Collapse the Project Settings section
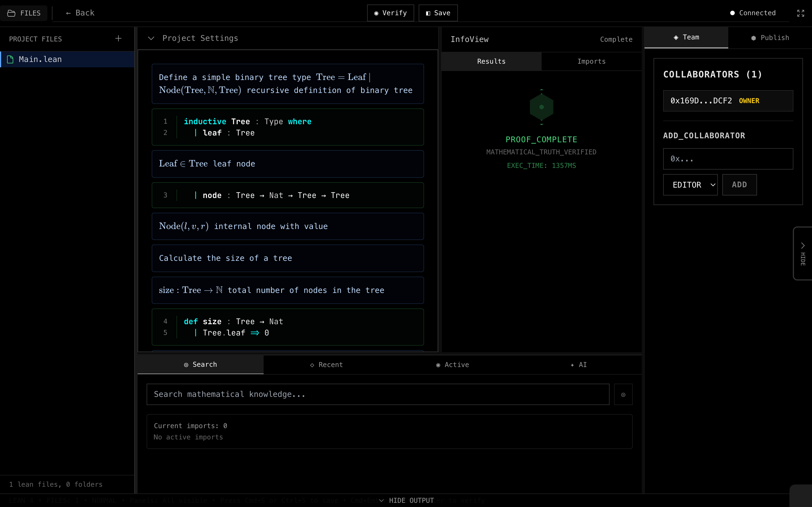 click(x=151, y=38)
